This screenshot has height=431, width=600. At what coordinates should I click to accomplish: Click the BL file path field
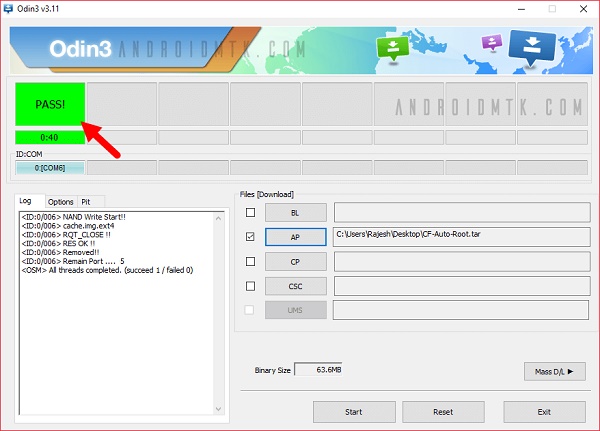[462, 212]
